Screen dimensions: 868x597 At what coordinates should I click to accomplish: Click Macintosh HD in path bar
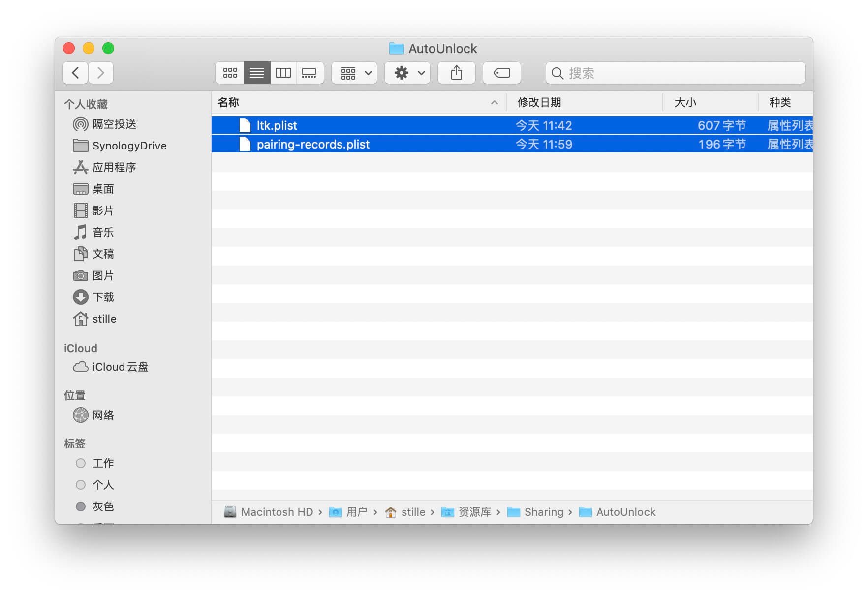269,512
